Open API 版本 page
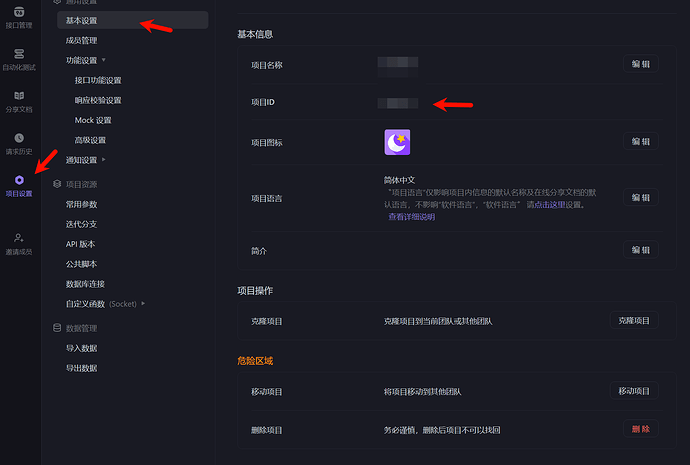This screenshot has width=690, height=465. 80,244
